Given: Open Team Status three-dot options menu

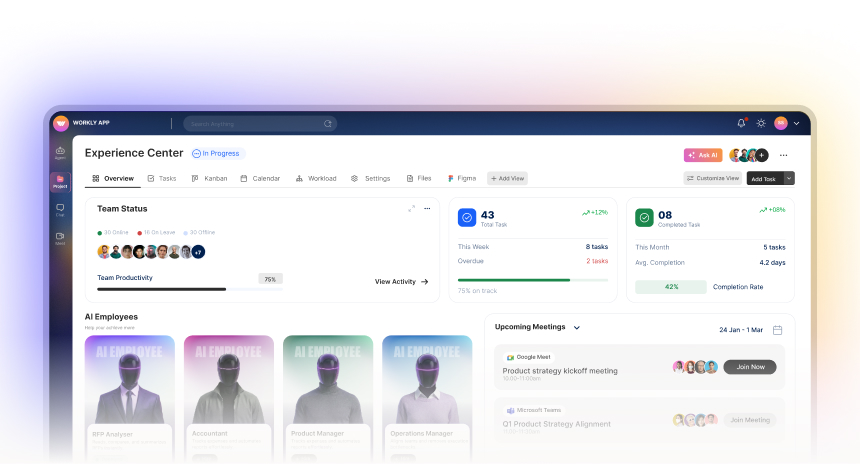Looking at the screenshot, I should [427, 209].
